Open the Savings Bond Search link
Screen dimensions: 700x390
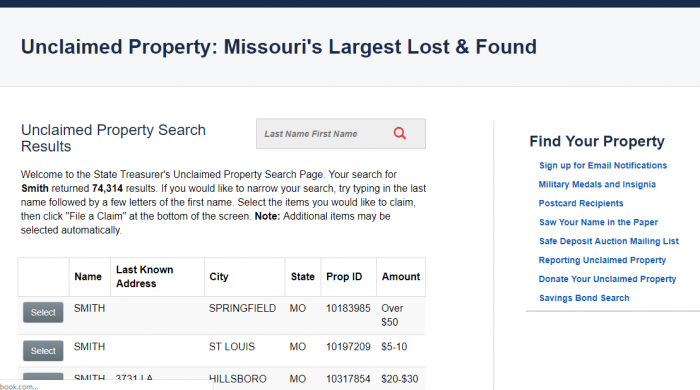[584, 298]
